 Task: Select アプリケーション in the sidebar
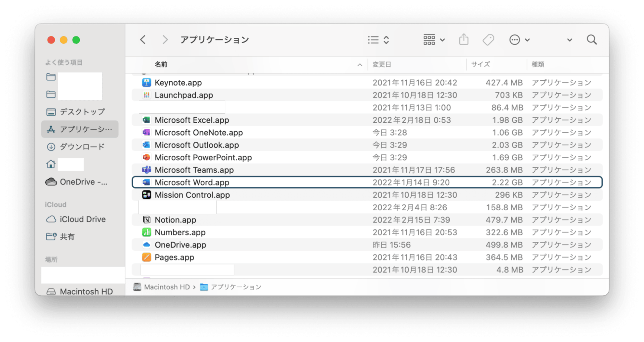click(80, 129)
